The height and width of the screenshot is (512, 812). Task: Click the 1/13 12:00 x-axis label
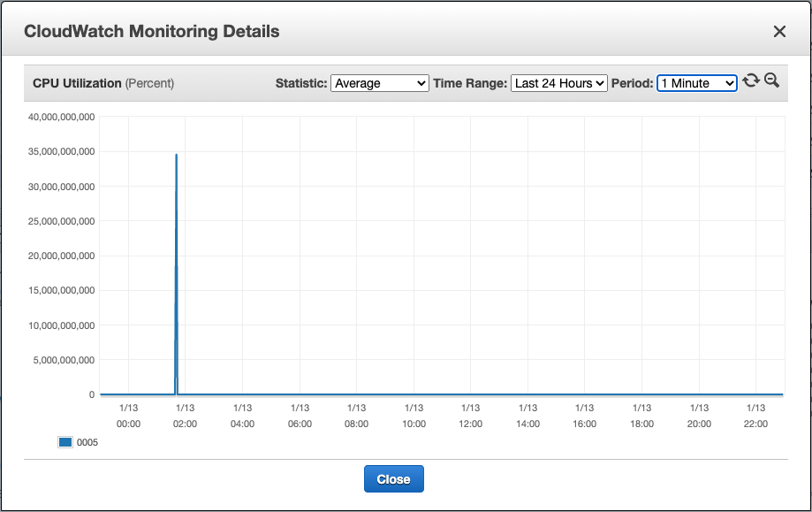[x=470, y=416]
